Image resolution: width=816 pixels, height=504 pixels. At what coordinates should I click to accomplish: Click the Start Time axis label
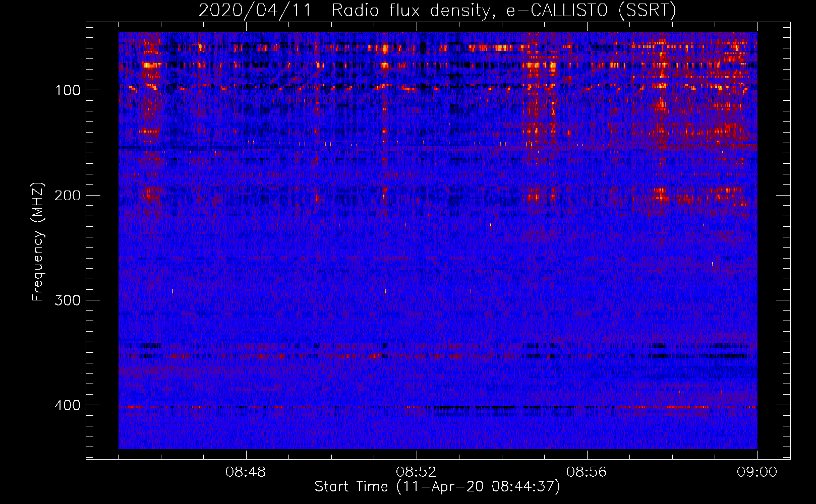437,487
